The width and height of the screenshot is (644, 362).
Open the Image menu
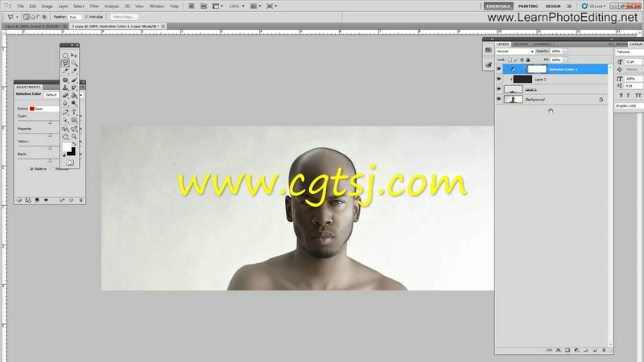(x=47, y=6)
